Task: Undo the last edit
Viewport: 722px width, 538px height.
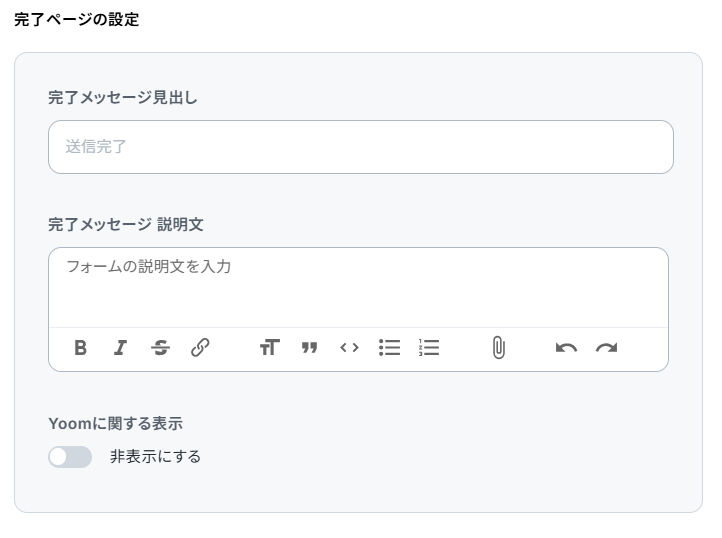Action: tap(566, 348)
